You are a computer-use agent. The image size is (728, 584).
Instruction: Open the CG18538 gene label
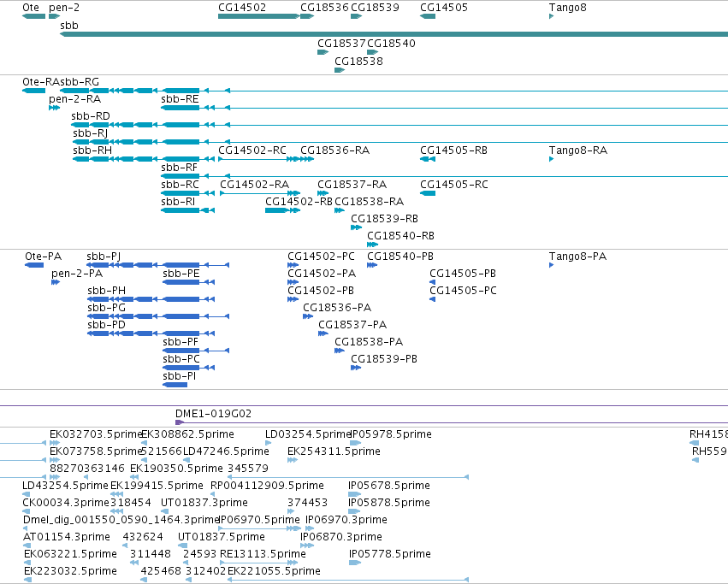[x=359, y=62]
